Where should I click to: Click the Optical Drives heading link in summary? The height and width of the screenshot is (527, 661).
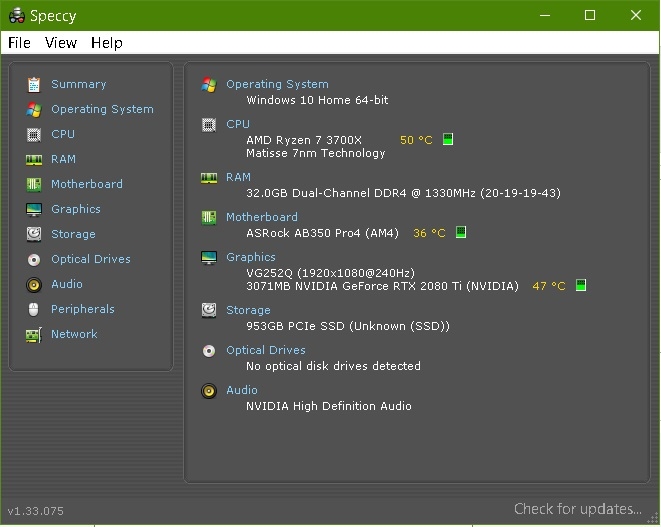(266, 350)
